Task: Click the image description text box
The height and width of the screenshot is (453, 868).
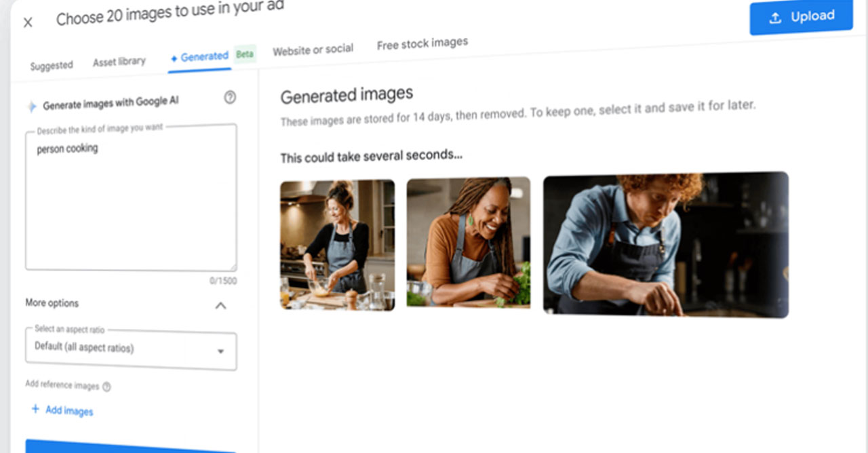Action: (131, 197)
